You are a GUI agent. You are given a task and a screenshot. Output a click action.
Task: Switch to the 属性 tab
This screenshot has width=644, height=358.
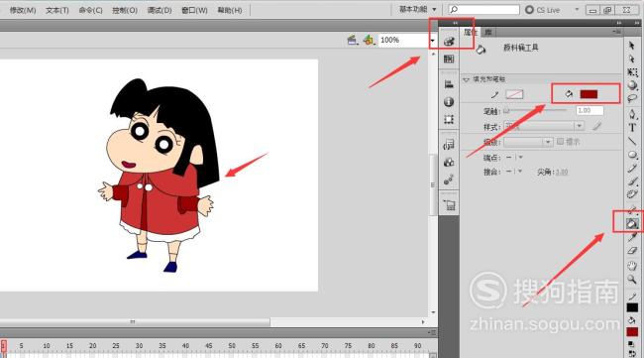point(471,32)
